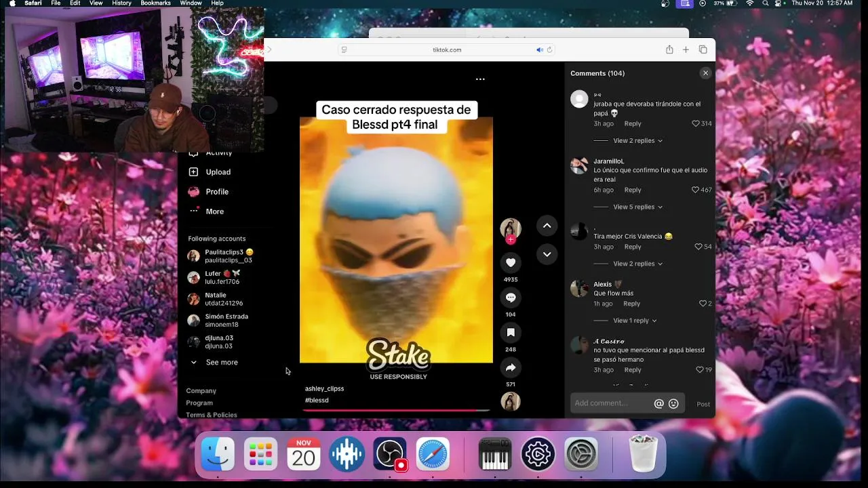Screen dimensions: 868x488
Task: Open the Bookmarks menu
Action: (155, 3)
